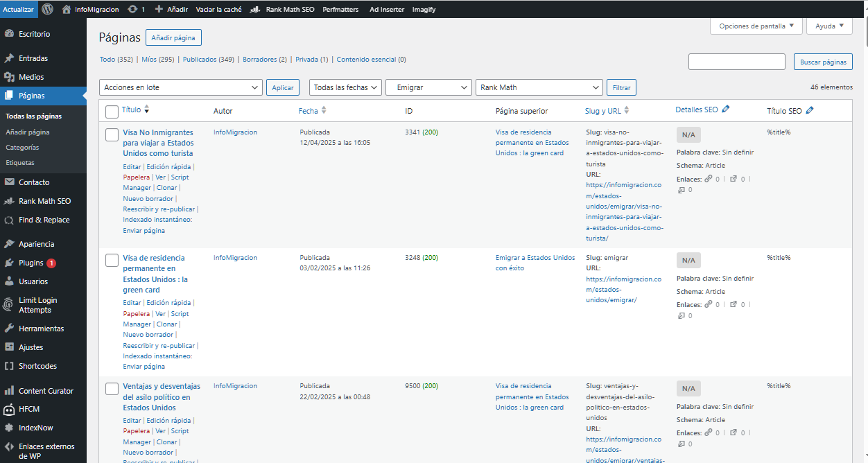Click the pencil icon next to Título SEO
The height and width of the screenshot is (463, 868).
[810, 110]
